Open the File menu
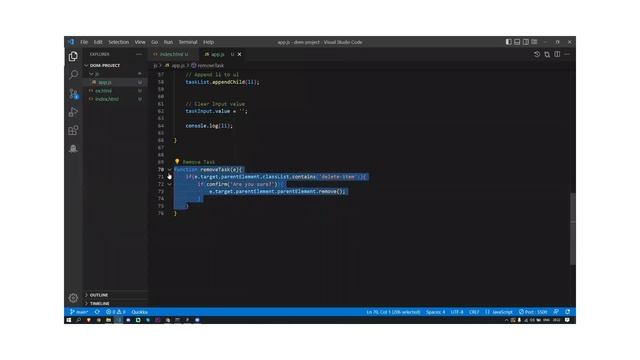 [84, 42]
